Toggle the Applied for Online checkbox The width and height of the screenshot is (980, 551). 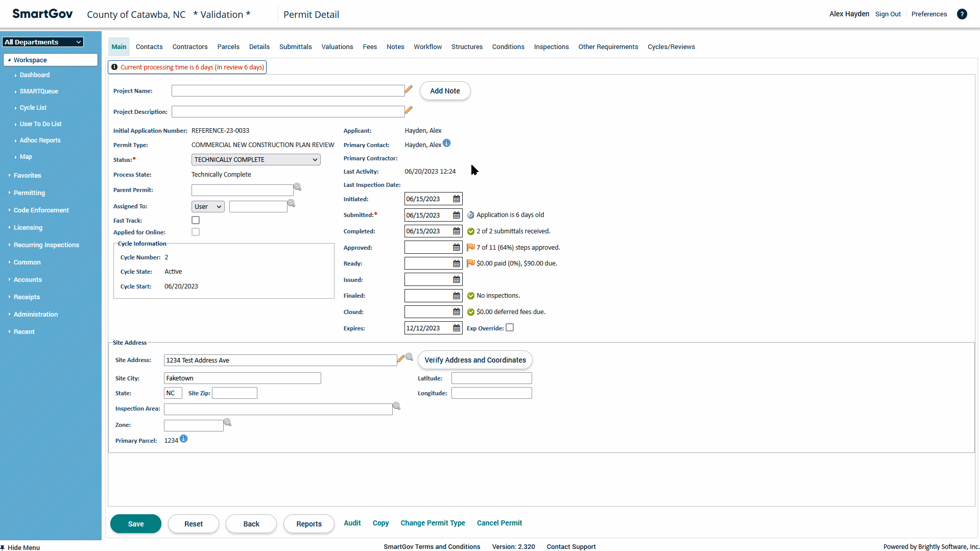196,232
